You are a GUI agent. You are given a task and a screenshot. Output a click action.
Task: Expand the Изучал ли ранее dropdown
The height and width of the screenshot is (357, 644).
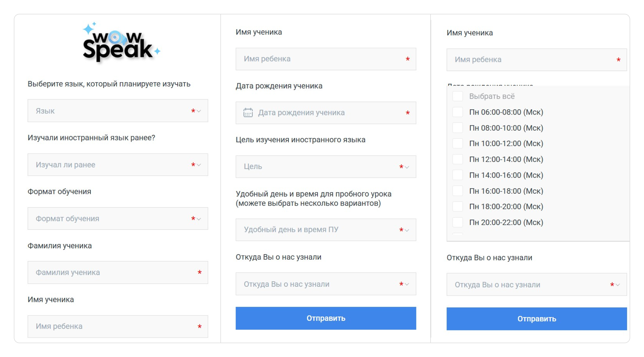[x=118, y=165]
